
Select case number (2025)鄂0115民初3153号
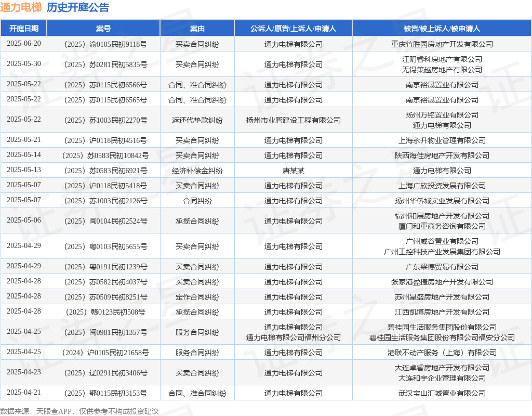105,393
